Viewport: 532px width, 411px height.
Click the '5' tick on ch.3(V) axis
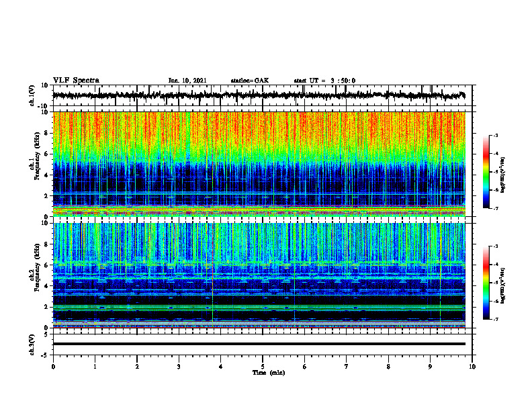46,334
